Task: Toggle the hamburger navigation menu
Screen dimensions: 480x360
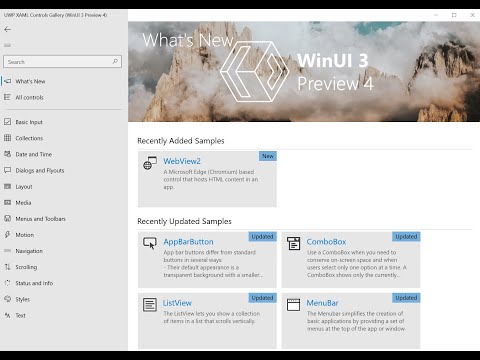Action: coord(7,45)
